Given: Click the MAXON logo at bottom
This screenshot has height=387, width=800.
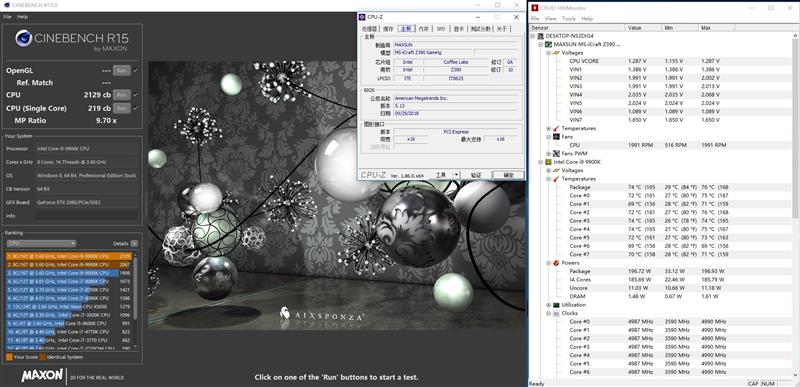Looking at the screenshot, I should click(x=42, y=376).
